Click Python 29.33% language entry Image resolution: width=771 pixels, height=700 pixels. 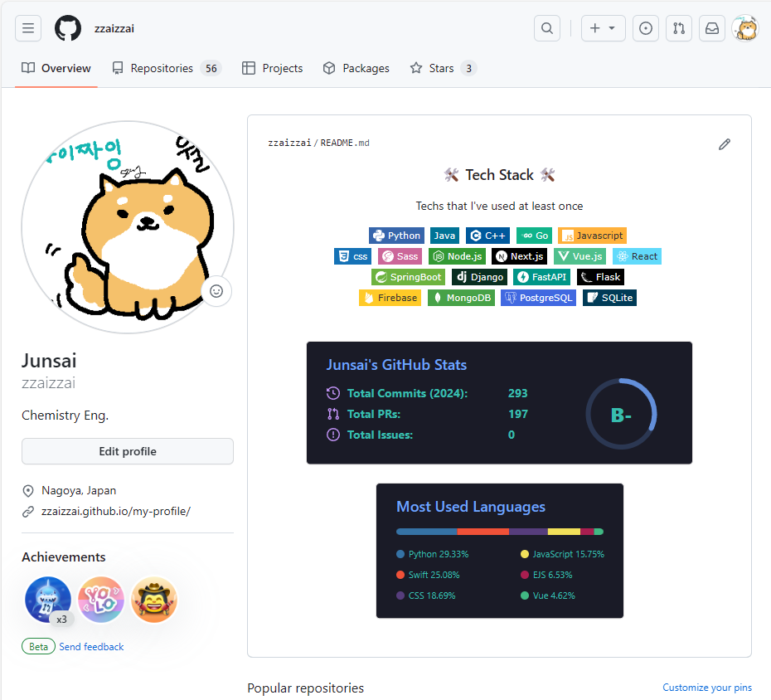[433, 554]
